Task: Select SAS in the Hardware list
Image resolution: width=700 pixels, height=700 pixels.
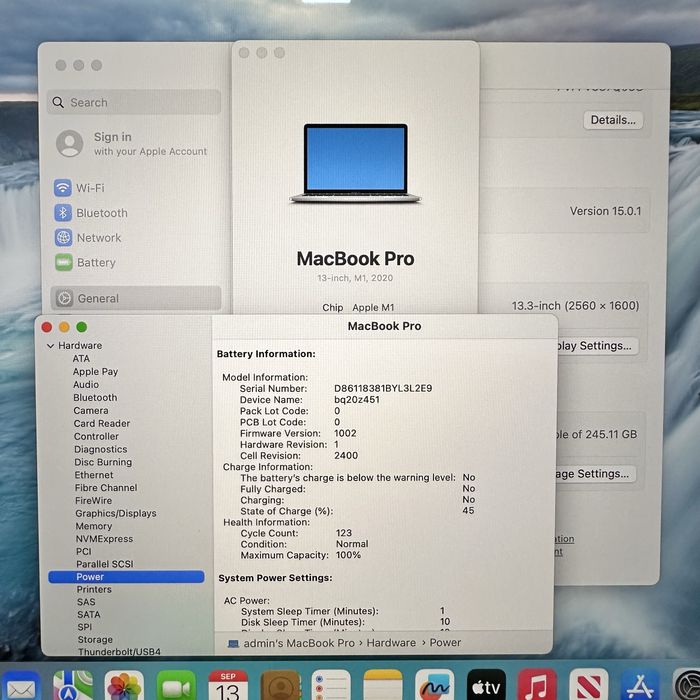Action: point(86,602)
